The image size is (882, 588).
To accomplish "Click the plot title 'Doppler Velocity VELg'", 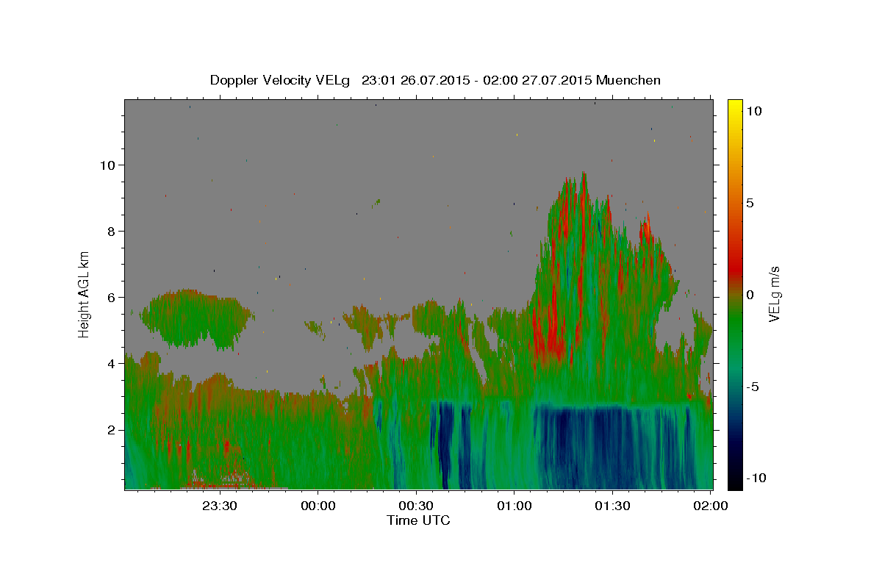I will tap(280, 80).
